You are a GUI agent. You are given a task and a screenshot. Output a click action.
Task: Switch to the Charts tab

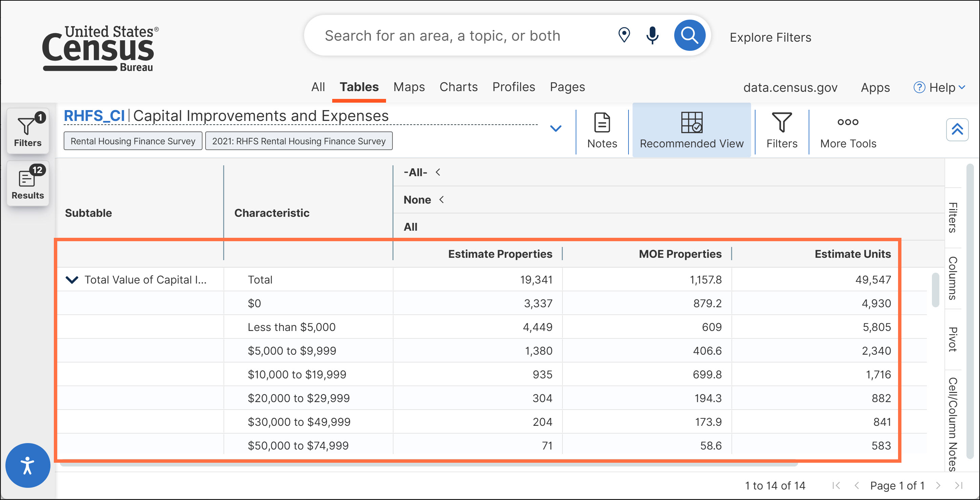click(x=458, y=87)
